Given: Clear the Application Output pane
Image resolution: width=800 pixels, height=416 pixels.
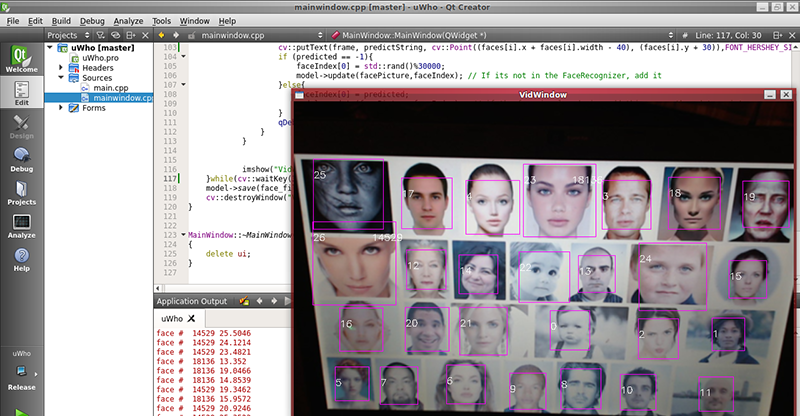Looking at the screenshot, I should tap(242, 301).
